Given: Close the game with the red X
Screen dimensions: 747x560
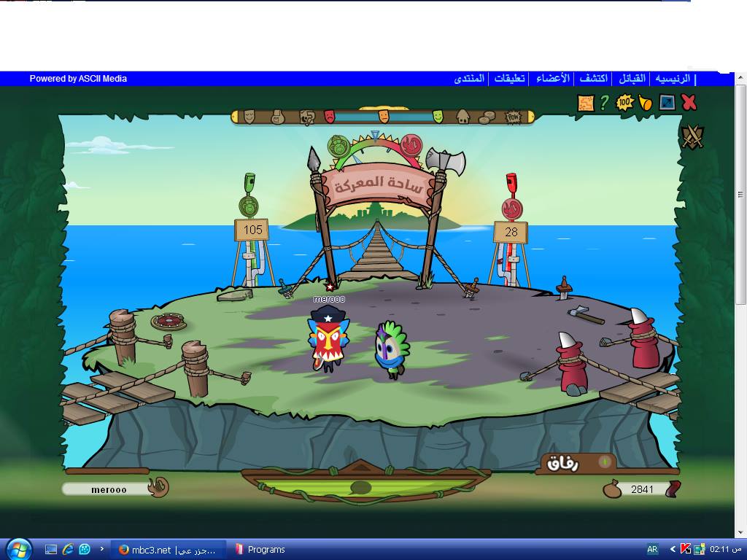Looking at the screenshot, I should pos(689,102).
